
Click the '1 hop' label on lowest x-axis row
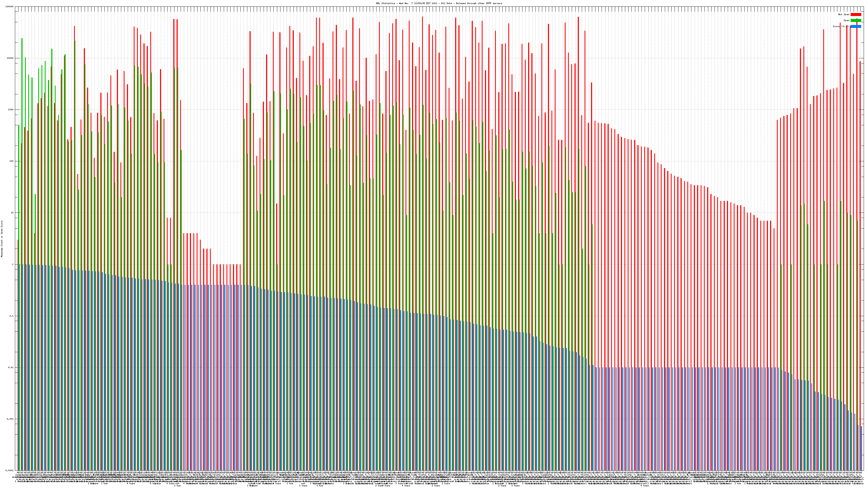(x=177, y=486)
